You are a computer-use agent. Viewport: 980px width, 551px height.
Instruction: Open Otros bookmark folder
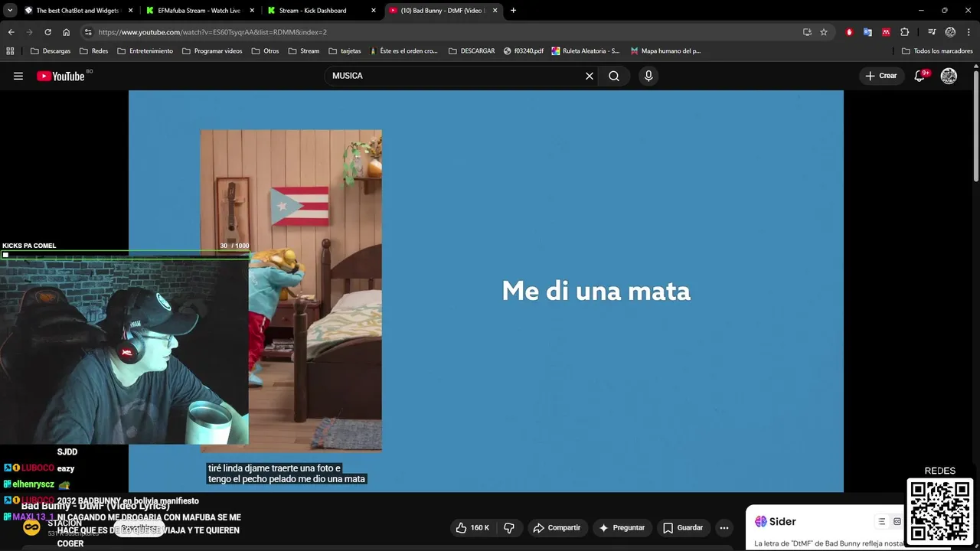[x=265, y=51]
